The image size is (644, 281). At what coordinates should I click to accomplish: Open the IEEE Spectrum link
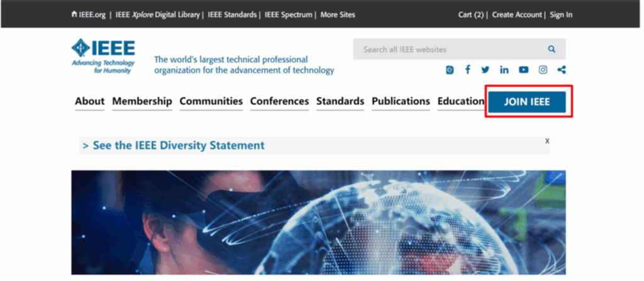point(288,15)
